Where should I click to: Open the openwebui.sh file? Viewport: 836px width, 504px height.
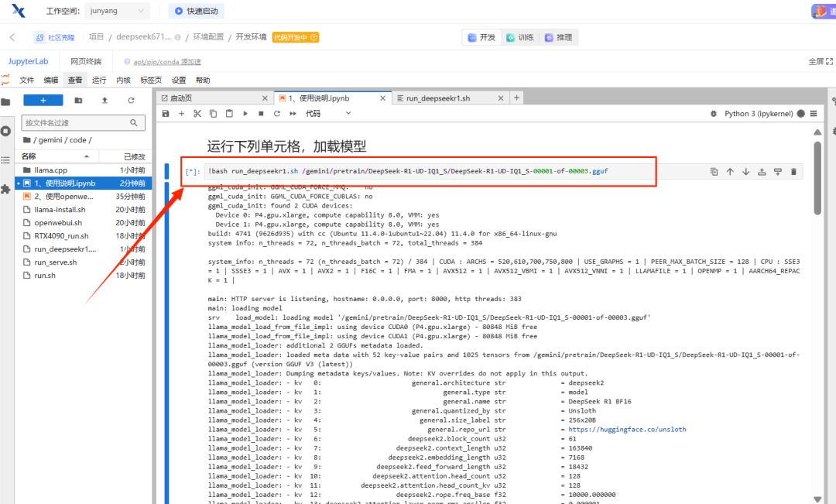coord(84,223)
